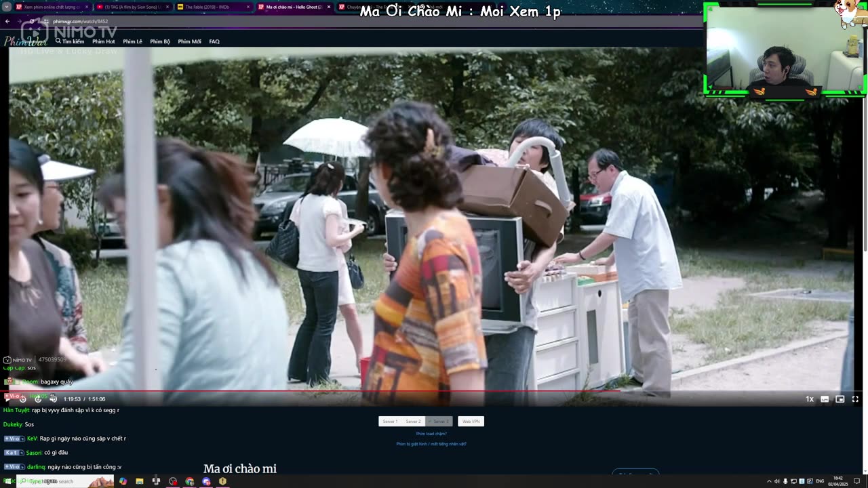Open the Phim Bộ menu item
Viewport: 868px width, 488px height.
point(160,41)
